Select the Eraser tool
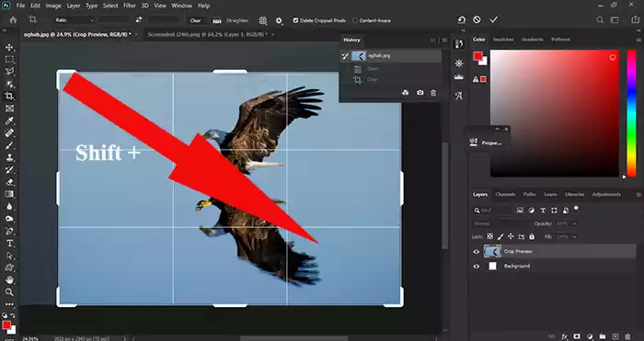 pos(9,182)
